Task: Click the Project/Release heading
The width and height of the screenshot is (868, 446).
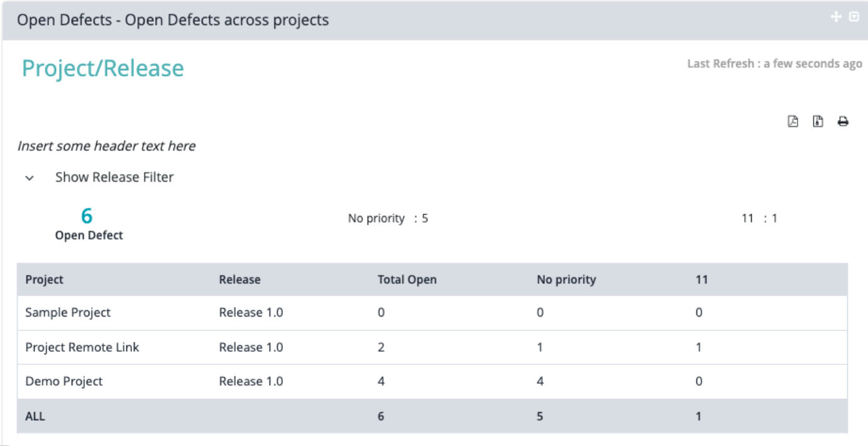Action: 103,68
